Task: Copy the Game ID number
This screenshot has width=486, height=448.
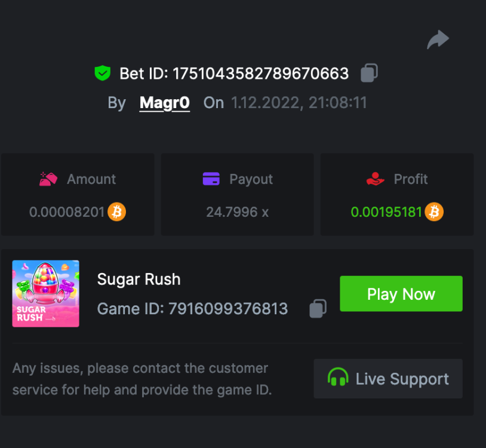Action: 318,309
